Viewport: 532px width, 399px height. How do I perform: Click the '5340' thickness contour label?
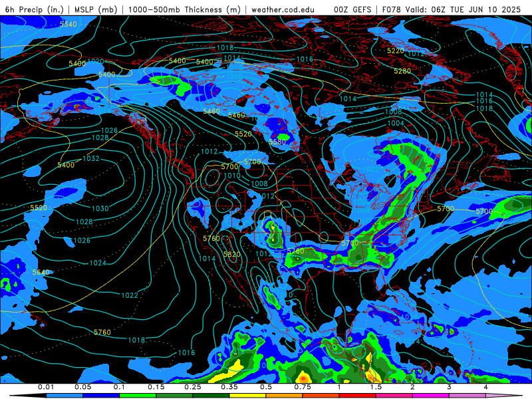(x=68, y=24)
